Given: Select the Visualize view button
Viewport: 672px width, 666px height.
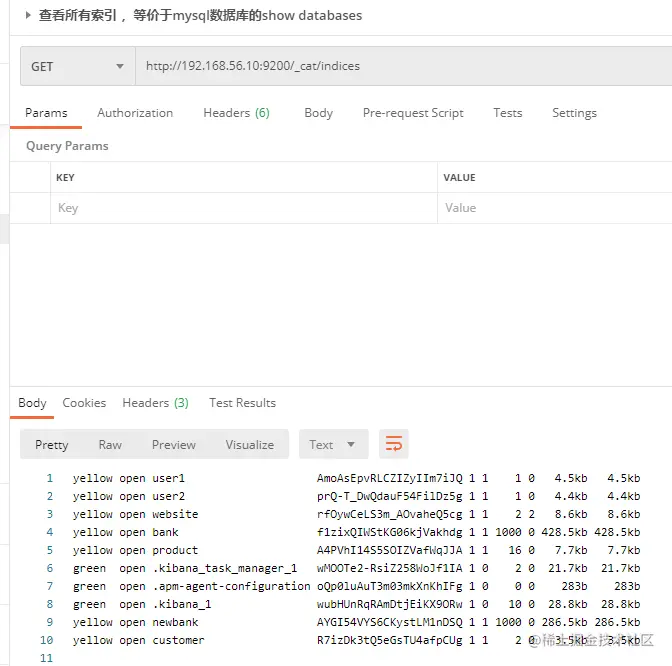Looking at the screenshot, I should [249, 444].
